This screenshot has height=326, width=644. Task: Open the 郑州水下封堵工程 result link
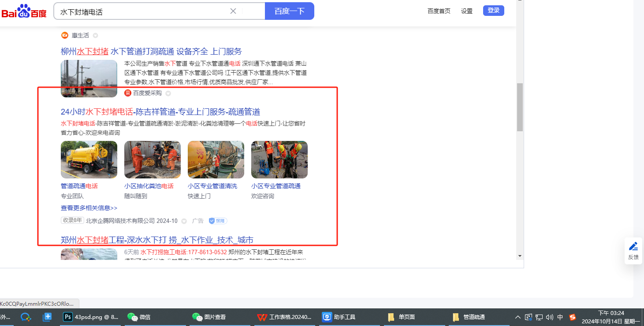coord(157,240)
